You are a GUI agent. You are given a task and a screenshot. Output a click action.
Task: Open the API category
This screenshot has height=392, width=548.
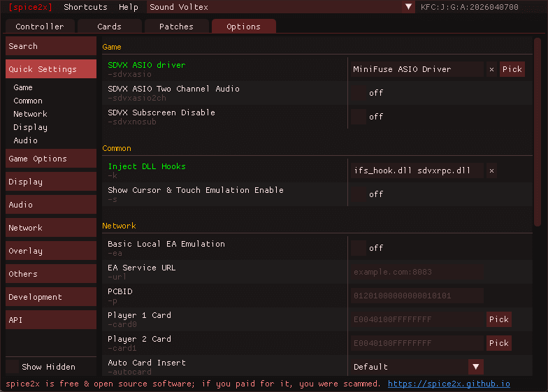51,320
